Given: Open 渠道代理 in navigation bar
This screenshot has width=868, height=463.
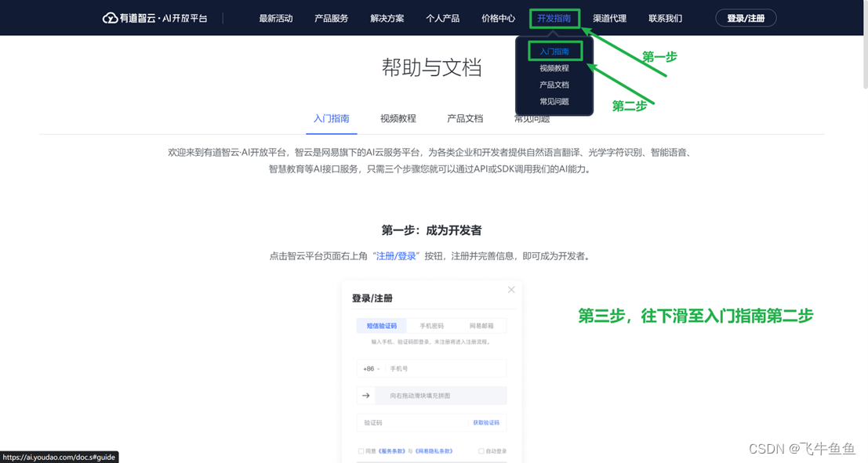Looking at the screenshot, I should tap(609, 18).
